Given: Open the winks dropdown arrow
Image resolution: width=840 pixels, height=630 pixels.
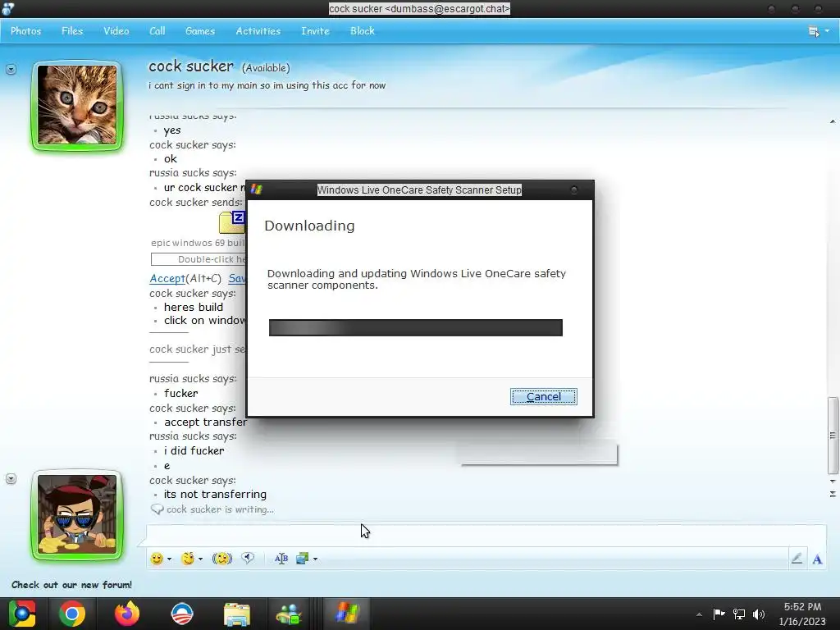Looking at the screenshot, I should click(x=200, y=559).
